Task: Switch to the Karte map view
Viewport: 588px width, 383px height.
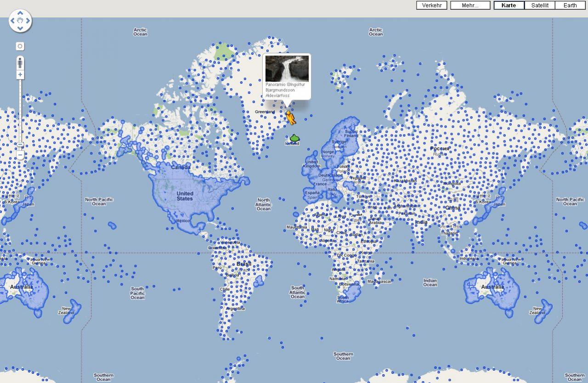Action: (509, 6)
